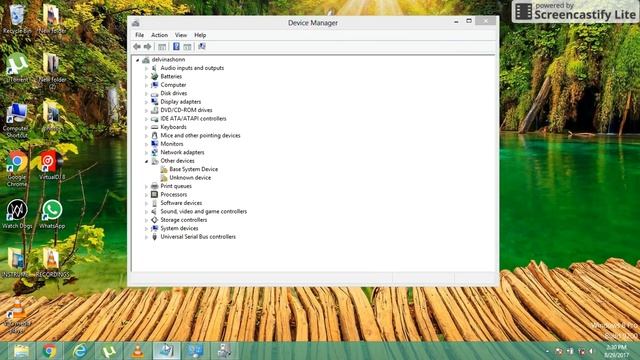This screenshot has width=640, height=360.
Task: Select the Computer Shortcut desktop icon
Action: [x=17, y=120]
